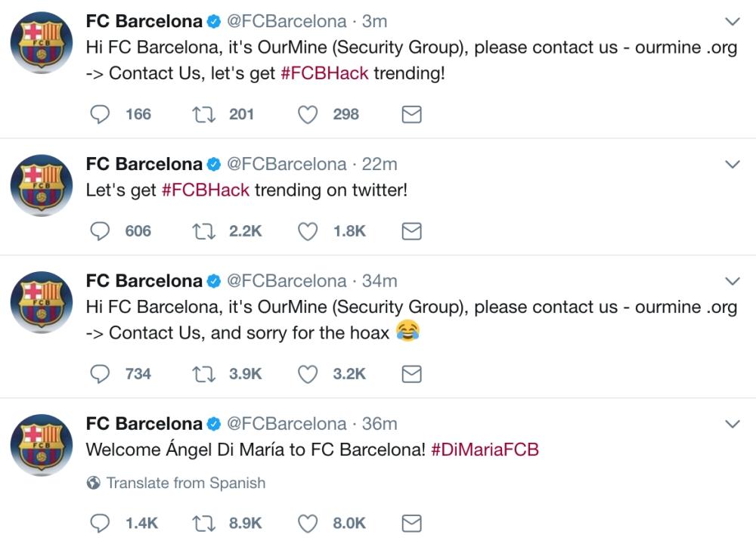This screenshot has width=756, height=544.
Task: Like the hoax apology tweet
Action: pyautogui.click(x=308, y=373)
